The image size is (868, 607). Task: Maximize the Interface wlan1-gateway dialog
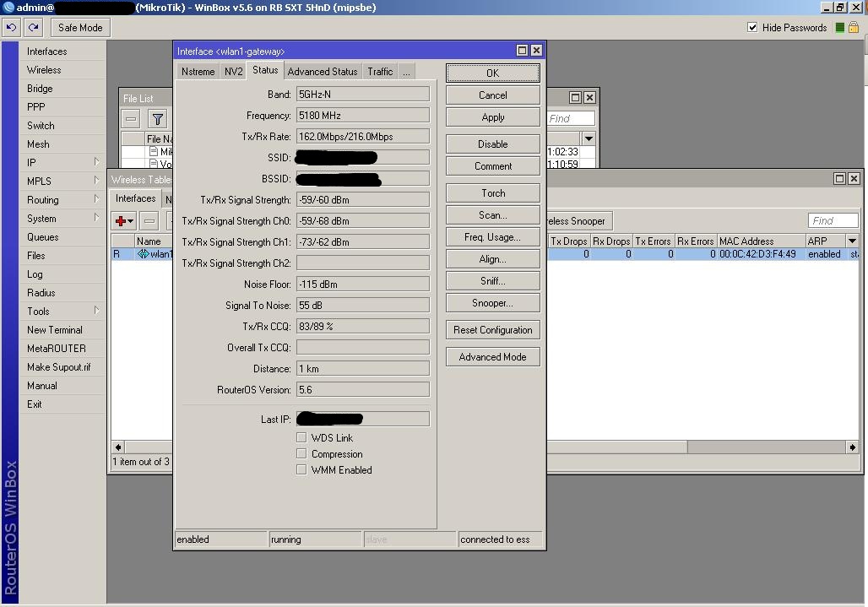(x=522, y=51)
